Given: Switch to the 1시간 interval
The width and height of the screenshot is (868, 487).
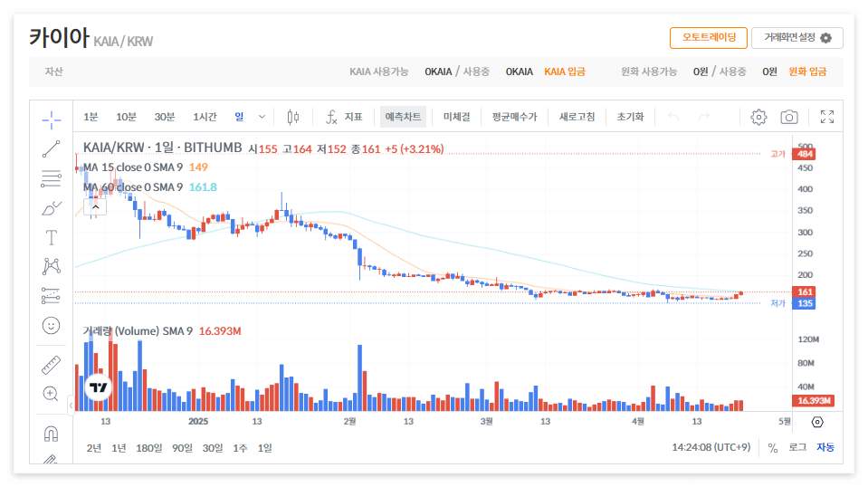Looking at the screenshot, I should tap(205, 117).
